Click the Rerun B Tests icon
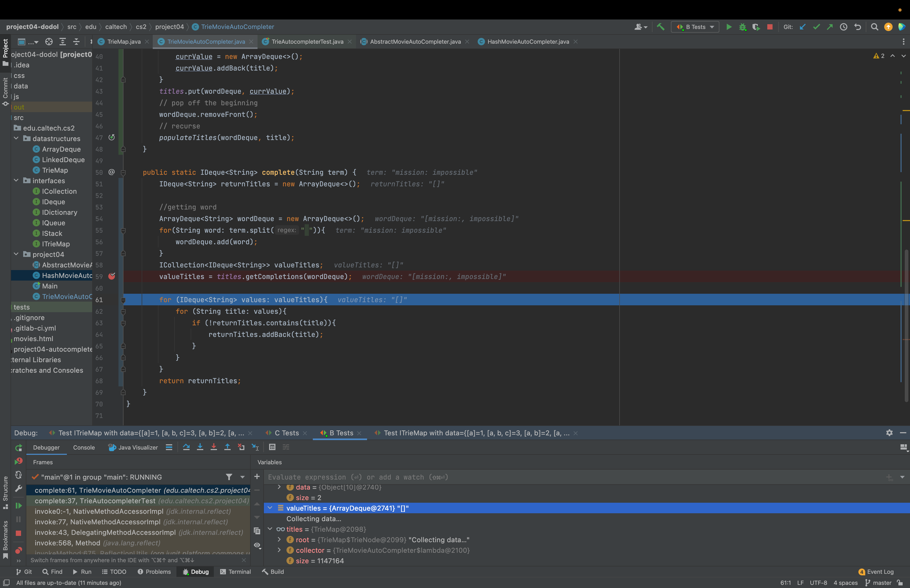Viewport: 910px width, 588px height. [18, 447]
